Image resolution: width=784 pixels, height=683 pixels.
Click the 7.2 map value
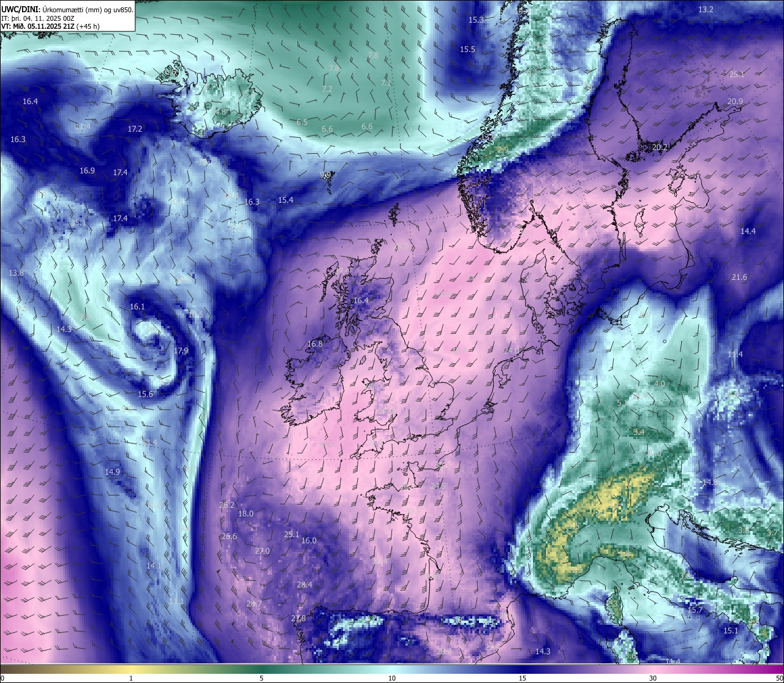pos(327,89)
